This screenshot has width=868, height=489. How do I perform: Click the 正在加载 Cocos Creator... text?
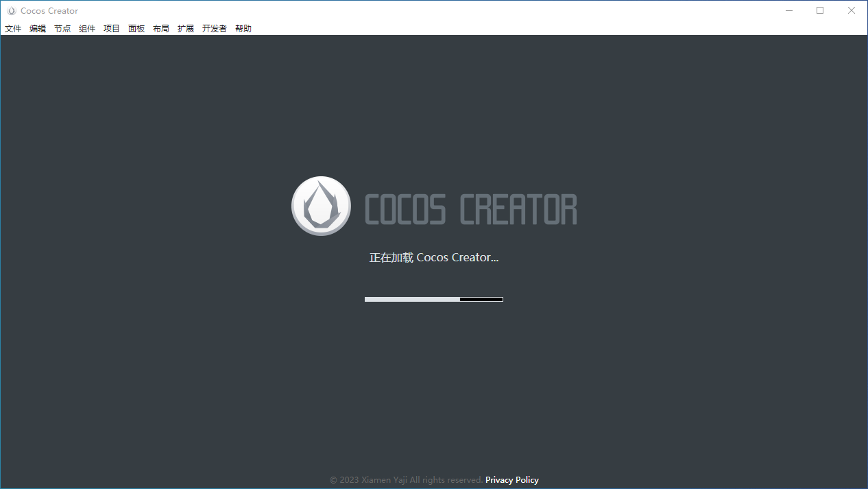tap(434, 258)
